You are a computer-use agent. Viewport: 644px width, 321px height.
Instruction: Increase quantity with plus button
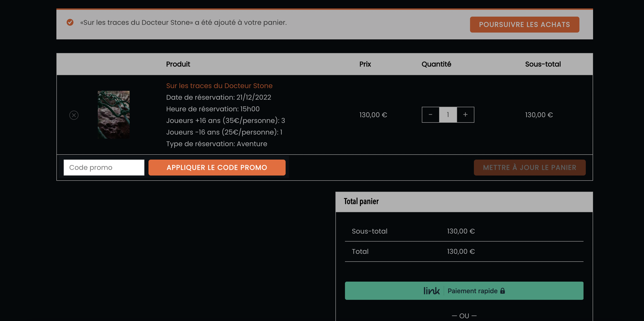point(465,115)
